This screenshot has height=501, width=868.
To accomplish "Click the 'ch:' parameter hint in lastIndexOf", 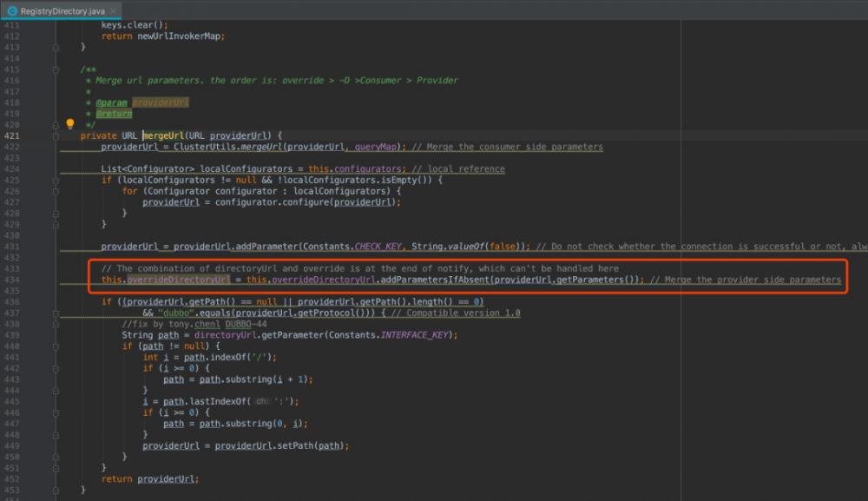I will [x=262, y=402].
